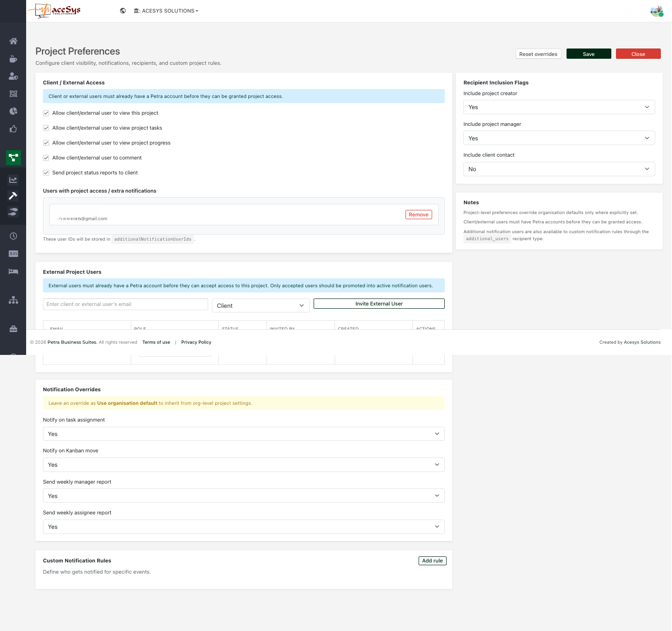Click the globe icon in the top bar
Viewport: 672px width, 631px height.
(123, 10)
